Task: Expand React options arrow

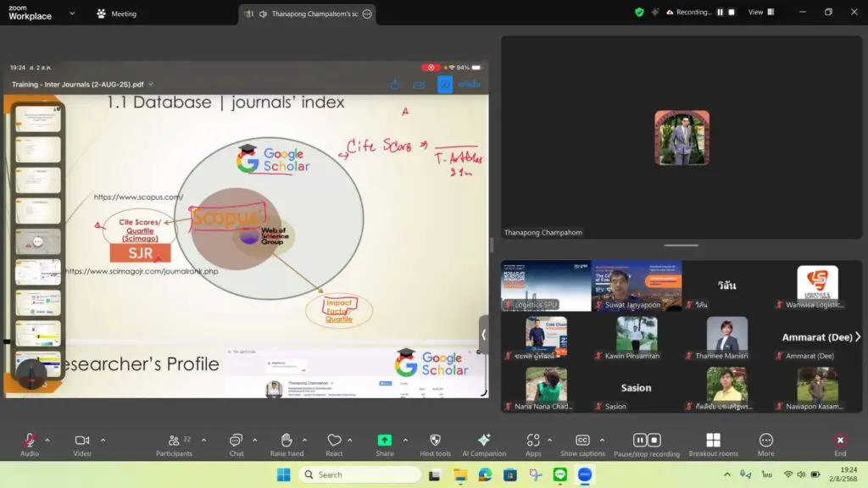Action: coord(350,440)
